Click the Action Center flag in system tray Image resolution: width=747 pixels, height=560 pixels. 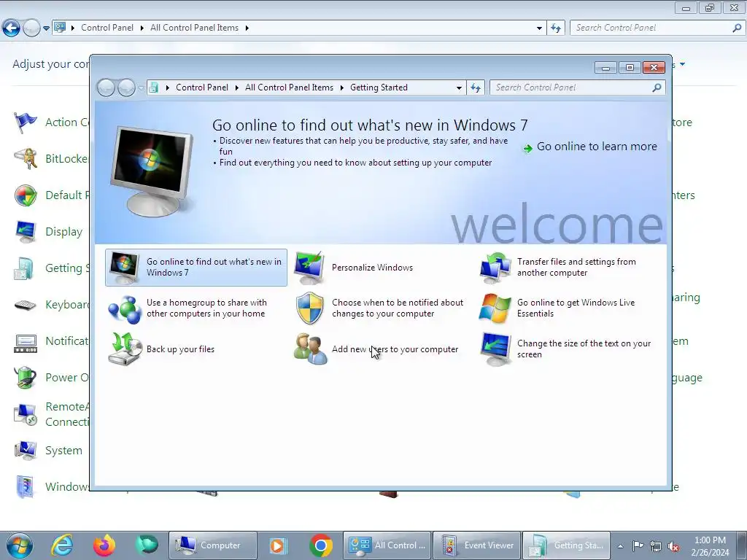tap(638, 545)
